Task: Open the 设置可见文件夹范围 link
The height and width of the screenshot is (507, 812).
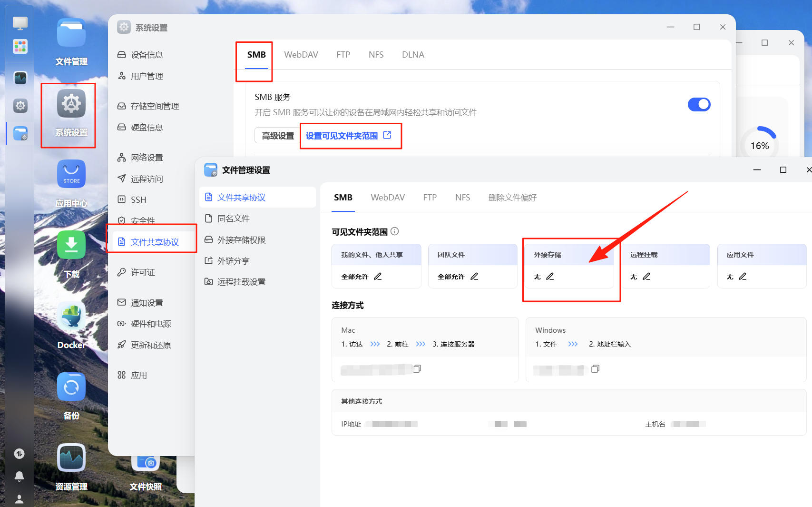Action: (348, 136)
